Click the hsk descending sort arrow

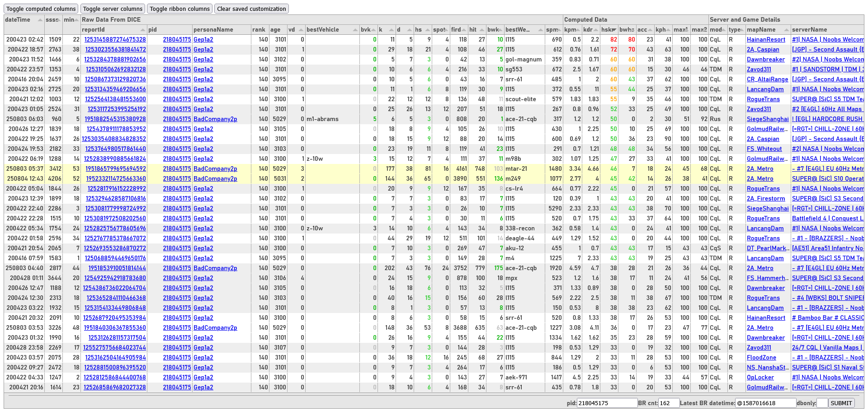[x=614, y=30]
